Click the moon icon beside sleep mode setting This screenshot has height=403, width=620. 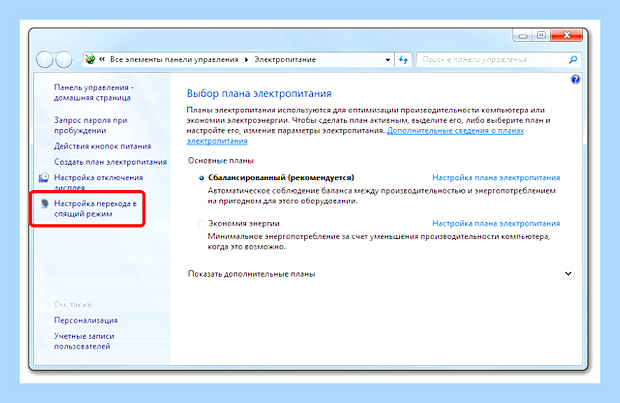45,203
